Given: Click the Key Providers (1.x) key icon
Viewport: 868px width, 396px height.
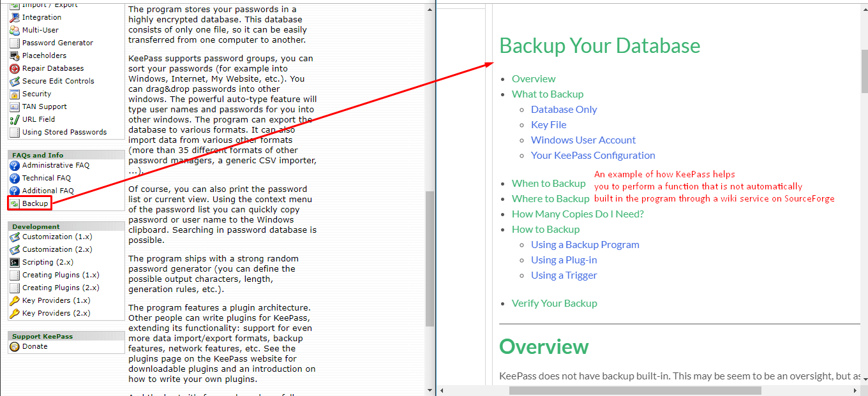Looking at the screenshot, I should (15, 300).
